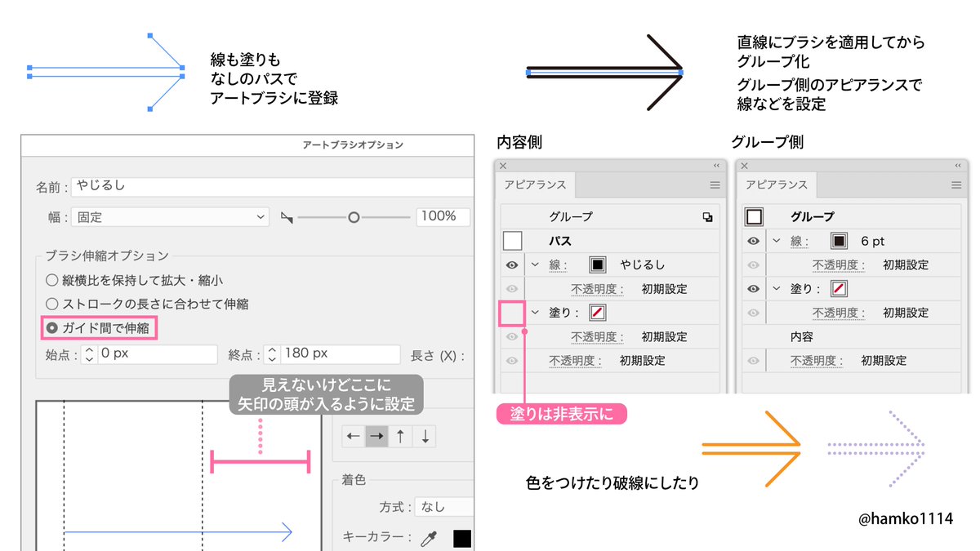Click the target icon on the グループ row in 内容側 panel
The width and height of the screenshot is (980, 551).
click(x=707, y=217)
